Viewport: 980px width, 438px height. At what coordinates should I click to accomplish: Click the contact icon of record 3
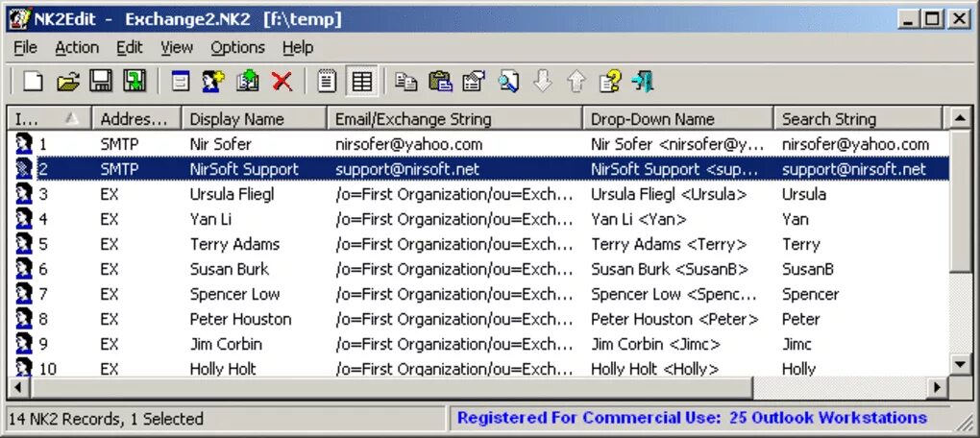(24, 194)
